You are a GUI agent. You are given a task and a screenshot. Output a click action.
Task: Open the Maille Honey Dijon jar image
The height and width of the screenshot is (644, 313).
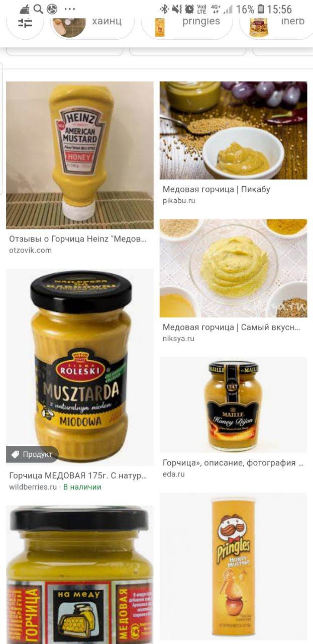coord(233,405)
